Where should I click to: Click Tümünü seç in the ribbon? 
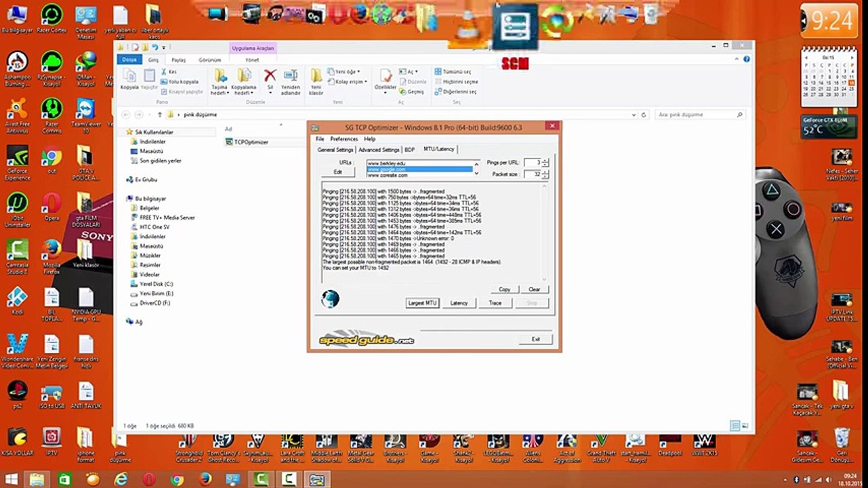pyautogui.click(x=453, y=72)
